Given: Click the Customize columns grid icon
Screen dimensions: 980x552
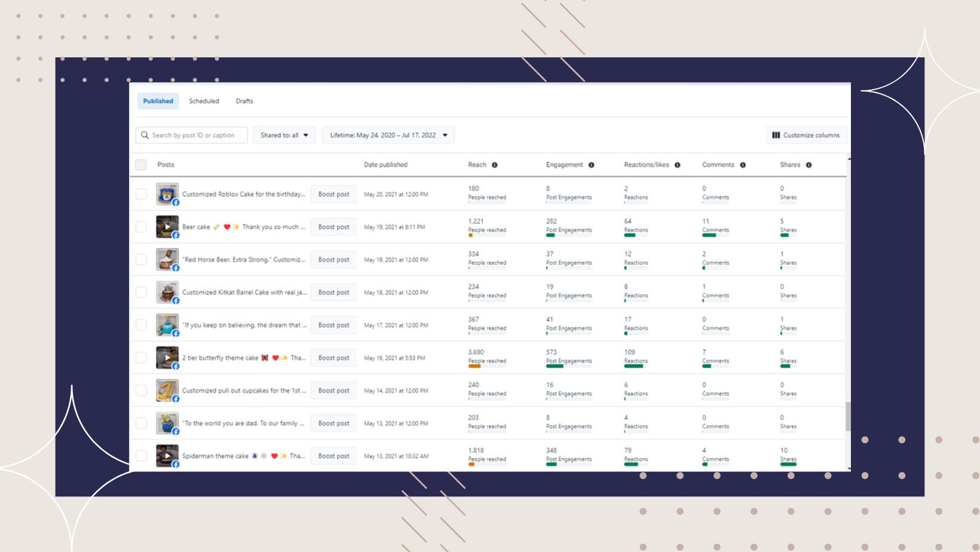Looking at the screenshot, I should coord(776,135).
